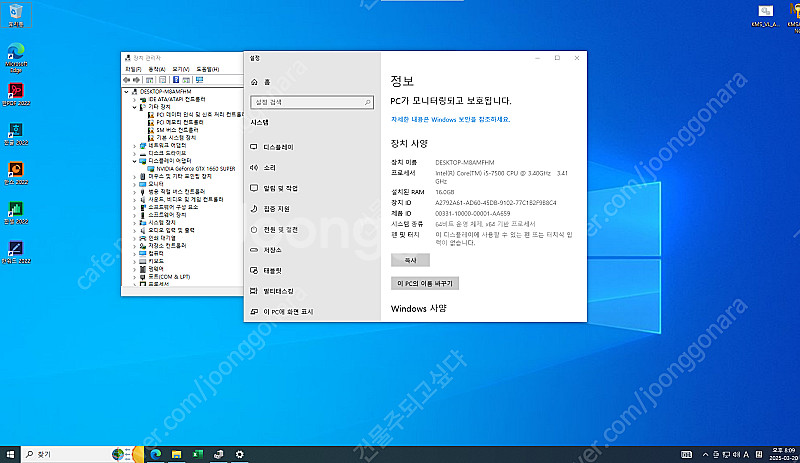
Task: Launch Microsoft Edge from the desktop shortcut
Action: click(x=16, y=58)
